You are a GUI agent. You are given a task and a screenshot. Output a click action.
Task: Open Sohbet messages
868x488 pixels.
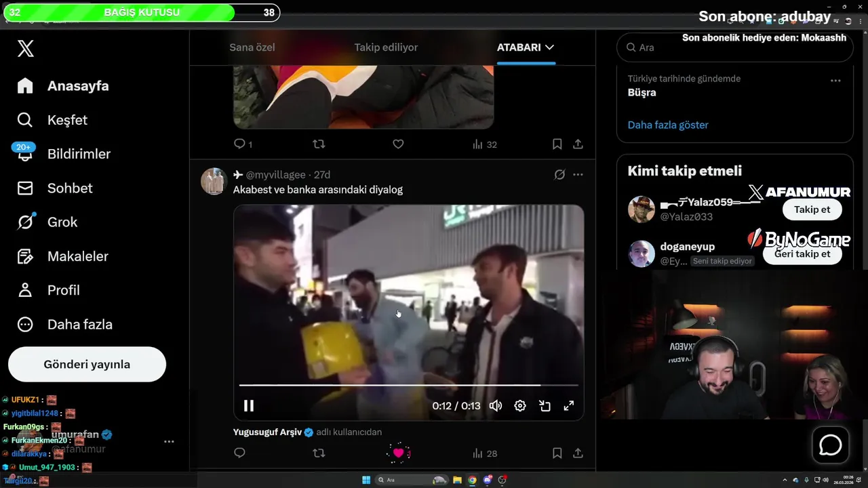(54, 188)
